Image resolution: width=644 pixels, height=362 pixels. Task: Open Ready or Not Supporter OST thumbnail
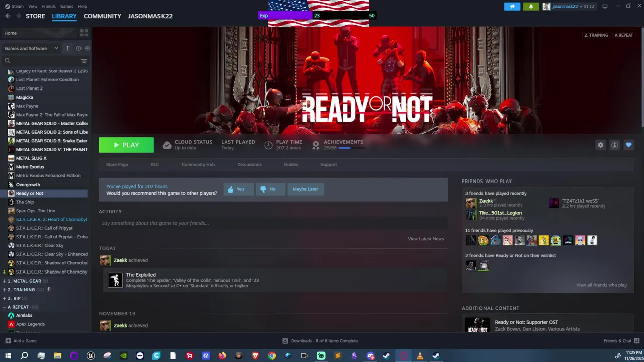(x=477, y=325)
